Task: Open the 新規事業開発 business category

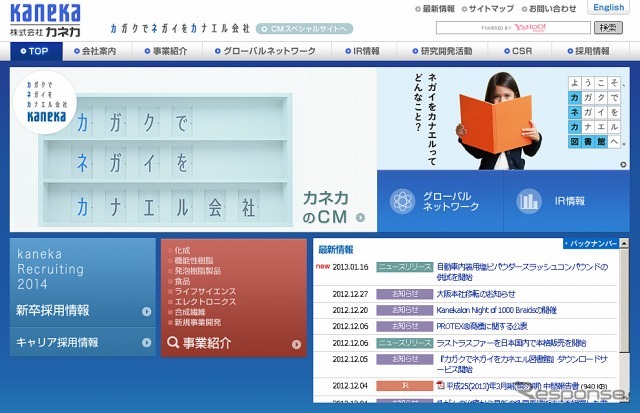Action: [198, 322]
